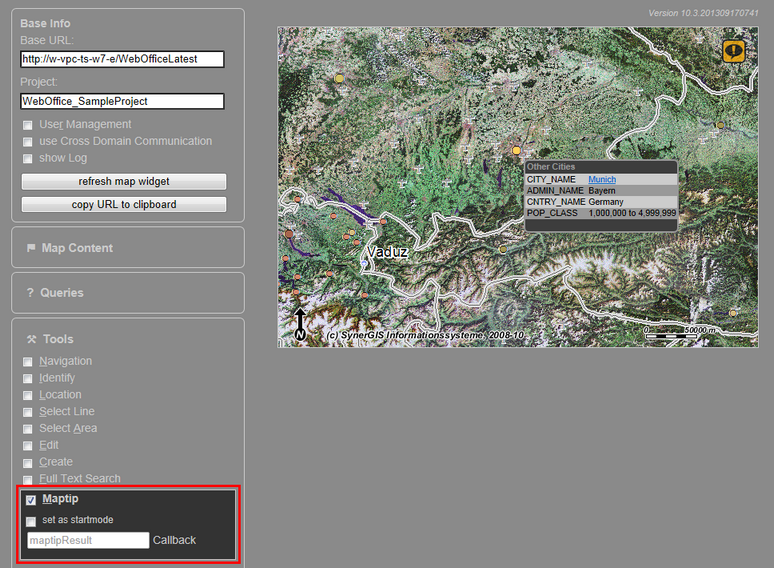Check the Navigation tool checkbox
The image size is (774, 568).
(28, 362)
